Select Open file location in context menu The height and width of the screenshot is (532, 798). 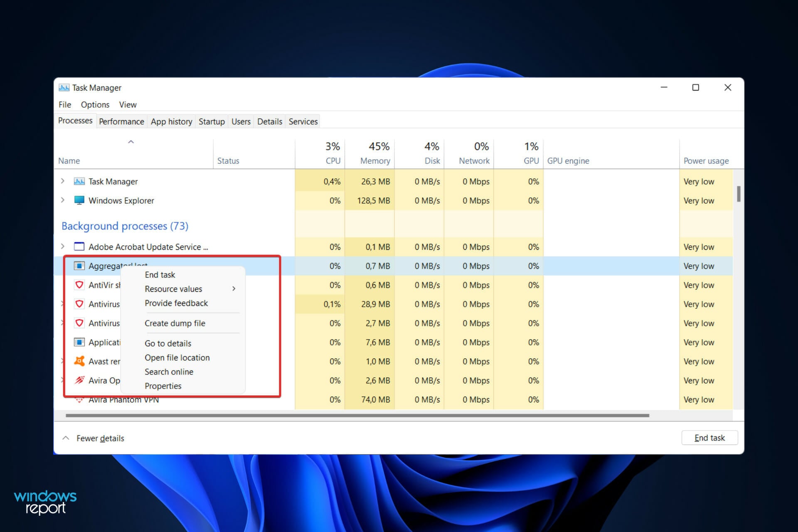click(x=177, y=358)
